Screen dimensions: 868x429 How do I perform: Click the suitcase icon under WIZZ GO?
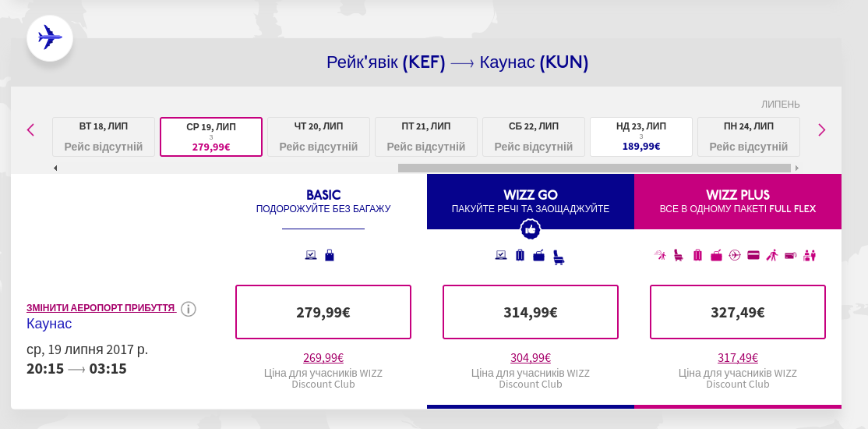pos(520,255)
